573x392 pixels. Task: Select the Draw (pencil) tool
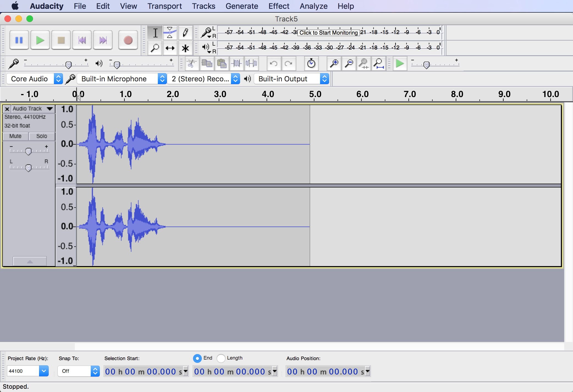[185, 33]
